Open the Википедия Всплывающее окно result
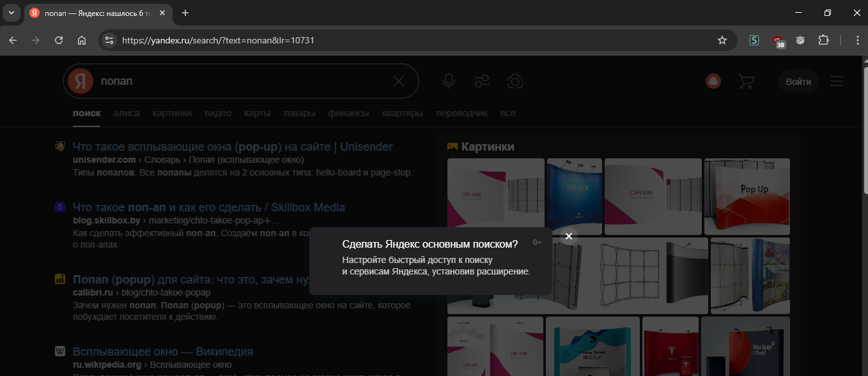 (162, 352)
